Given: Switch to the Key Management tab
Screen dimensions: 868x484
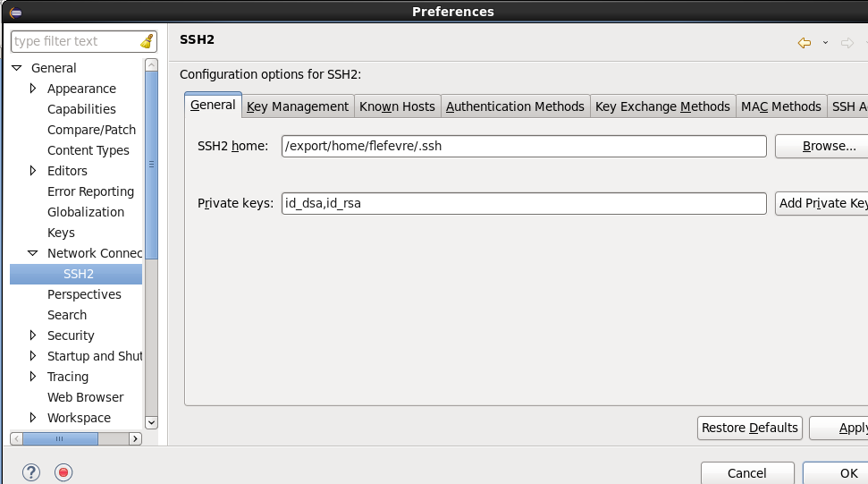Looking at the screenshot, I should [x=298, y=106].
